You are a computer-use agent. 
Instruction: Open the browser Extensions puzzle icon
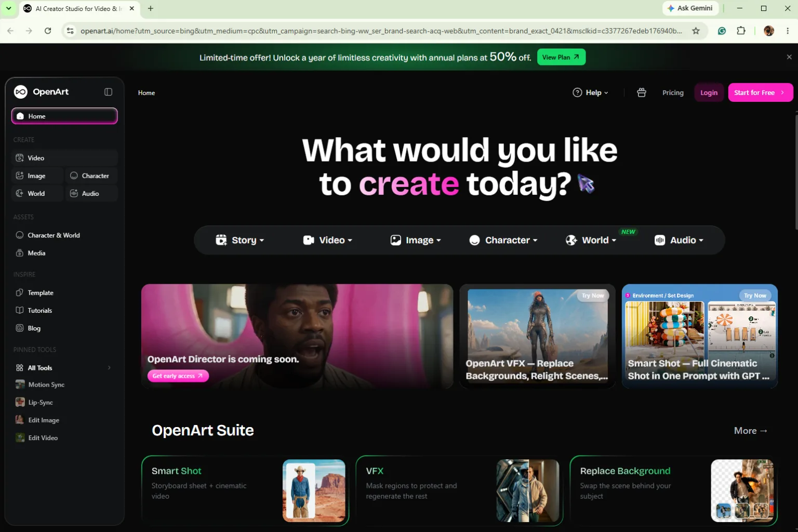(741, 31)
